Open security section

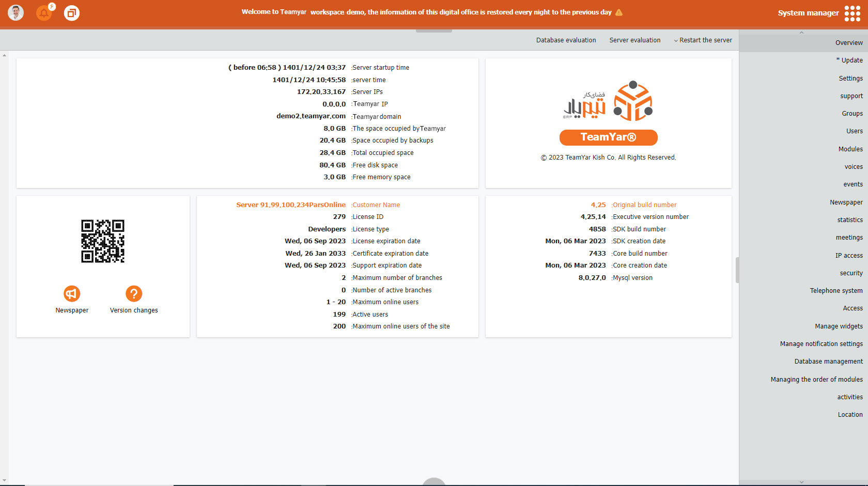tap(851, 273)
